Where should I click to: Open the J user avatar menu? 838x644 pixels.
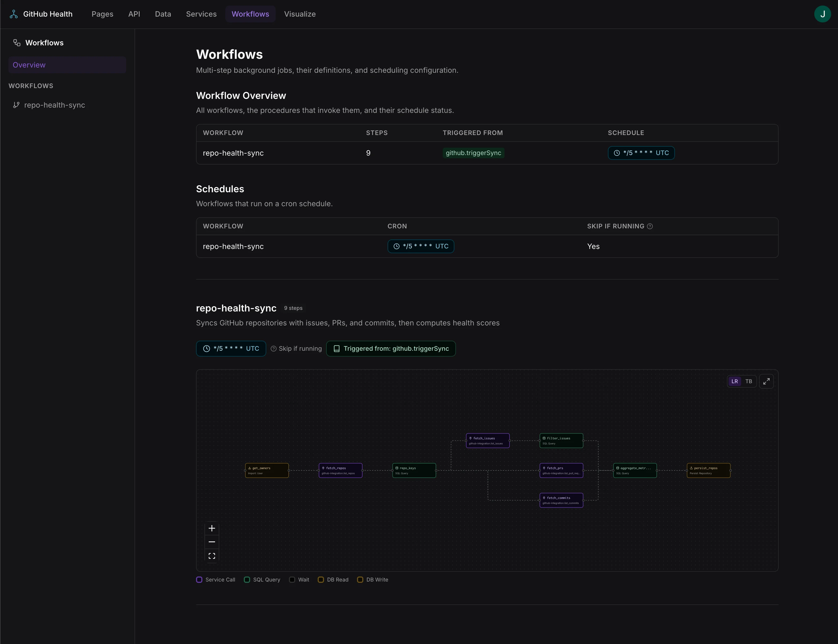tap(822, 14)
